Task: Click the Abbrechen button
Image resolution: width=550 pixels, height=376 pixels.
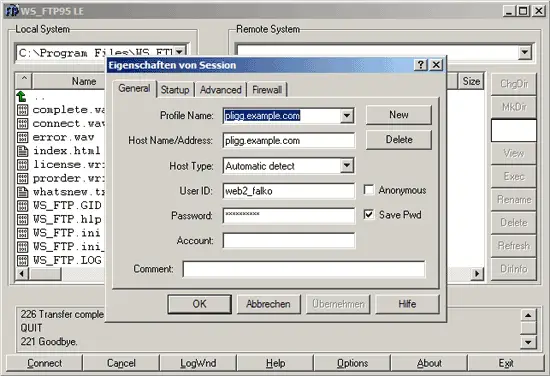Action: (x=268, y=304)
